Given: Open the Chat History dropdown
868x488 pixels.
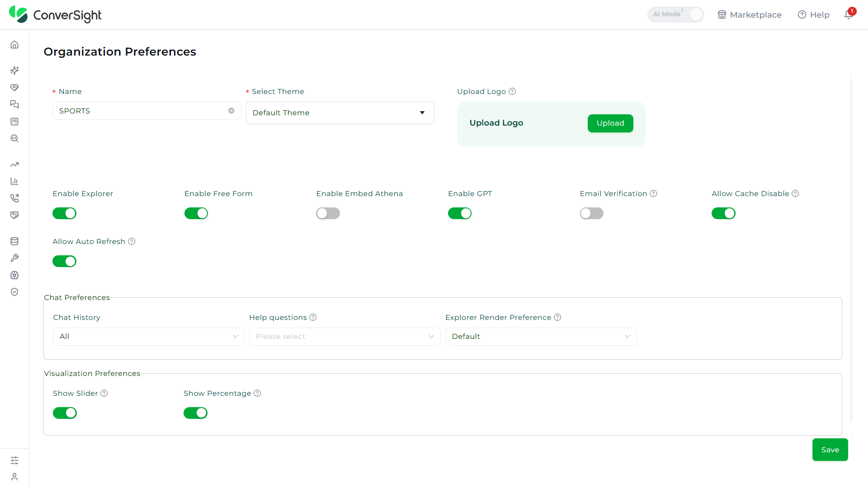Looking at the screenshot, I should 149,337.
